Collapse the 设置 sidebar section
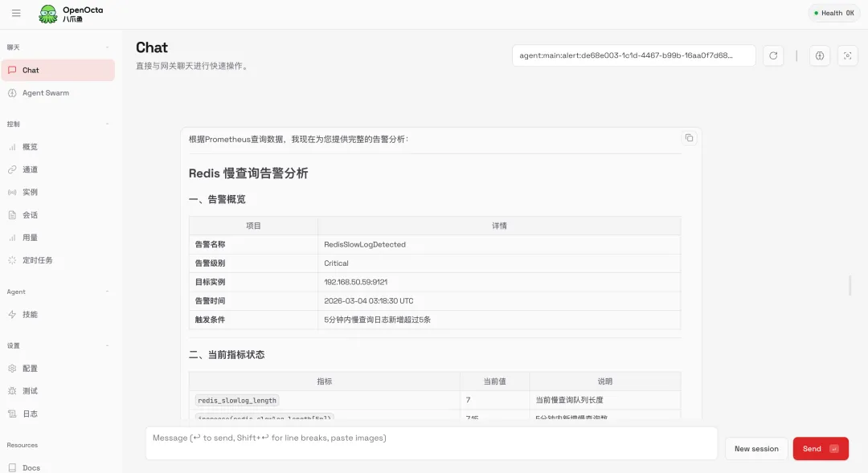Viewport: 868px width, 473px height. [108, 346]
